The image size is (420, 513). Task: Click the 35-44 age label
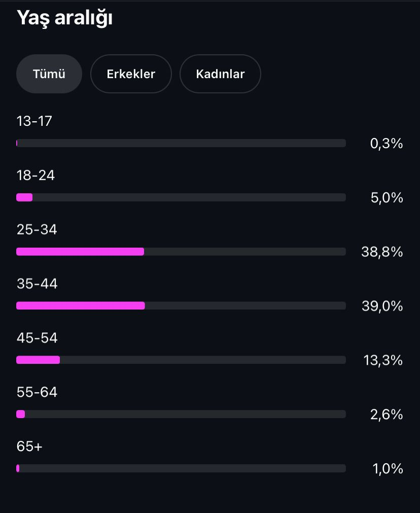click(x=37, y=284)
